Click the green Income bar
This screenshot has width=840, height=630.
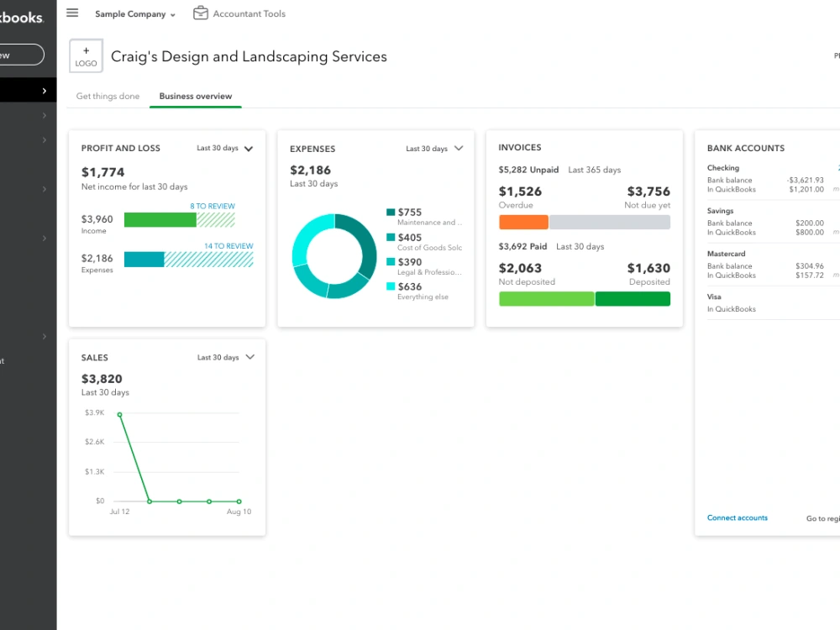(160, 219)
